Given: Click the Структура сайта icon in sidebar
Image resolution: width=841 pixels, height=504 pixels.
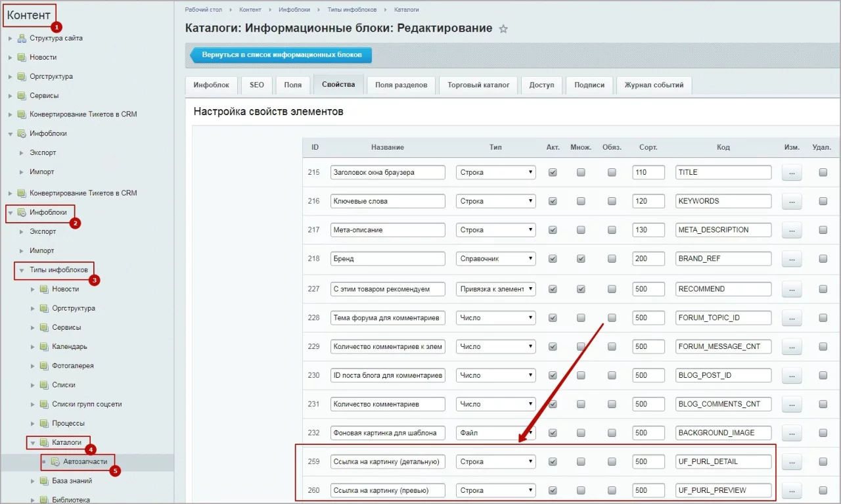Looking at the screenshot, I should (22, 38).
